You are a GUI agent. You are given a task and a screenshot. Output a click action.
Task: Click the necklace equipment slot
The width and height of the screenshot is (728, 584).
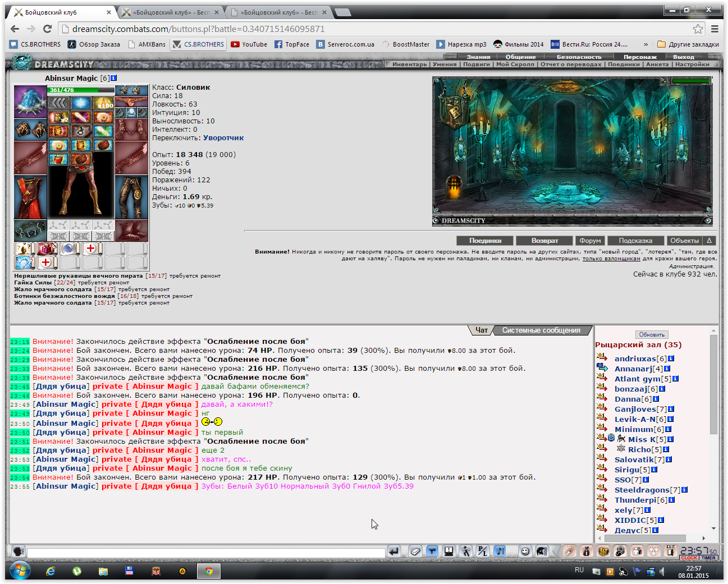(131, 102)
